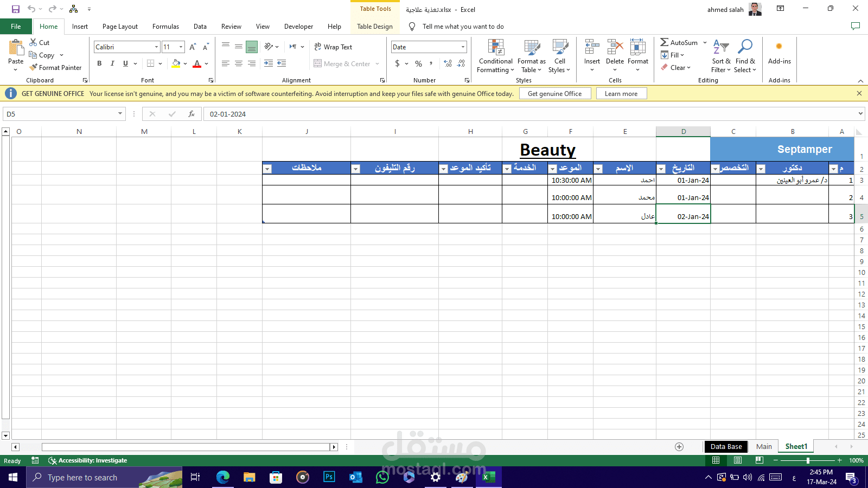Image resolution: width=868 pixels, height=488 pixels.
Task: Open Find & Select magnifier
Action: point(745,56)
